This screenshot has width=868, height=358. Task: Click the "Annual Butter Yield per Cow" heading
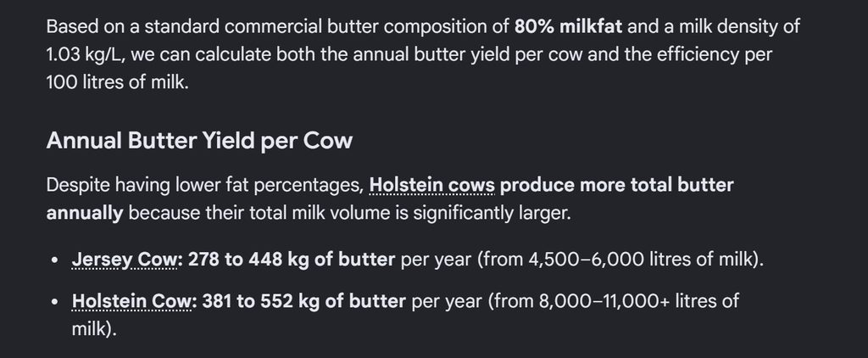point(199,141)
